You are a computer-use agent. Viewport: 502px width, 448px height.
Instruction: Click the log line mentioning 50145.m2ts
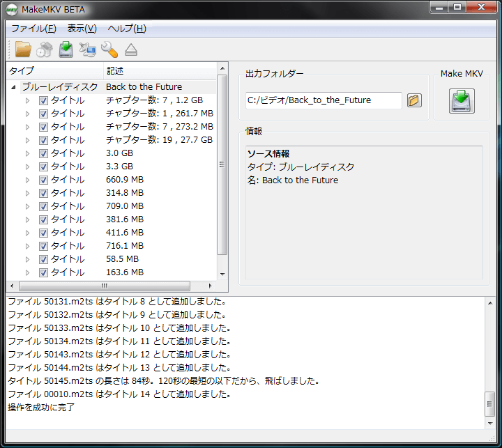click(163, 381)
